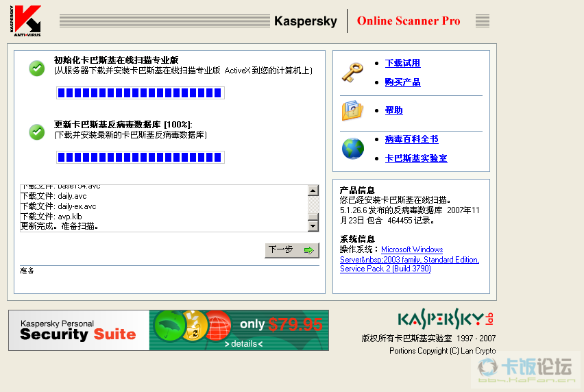Click the Kaspersky lab logo
Image resolution: width=584 pixels, height=392 pixels.
(446, 319)
